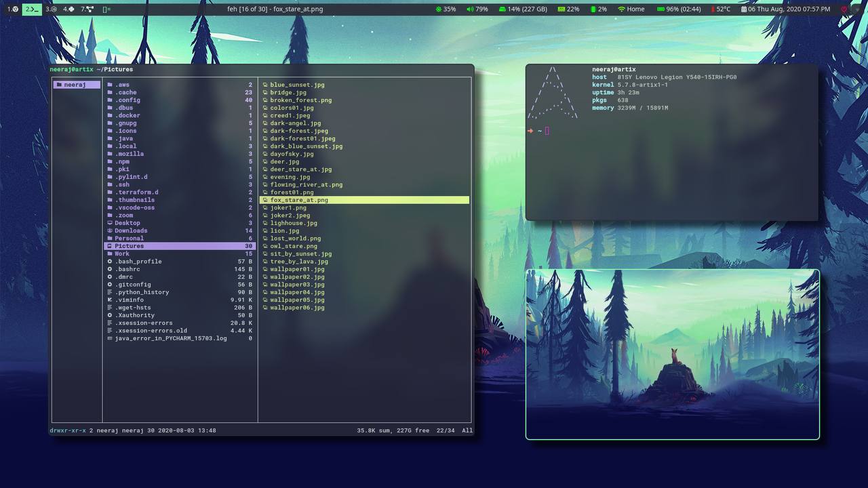Click the download icon beside Downloads

110,230
